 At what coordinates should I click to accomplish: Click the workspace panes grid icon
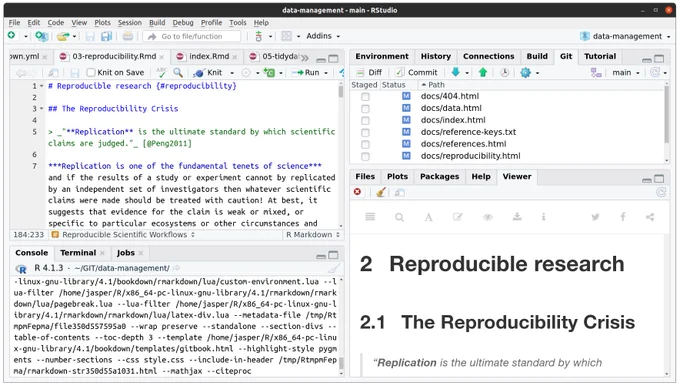pos(286,36)
